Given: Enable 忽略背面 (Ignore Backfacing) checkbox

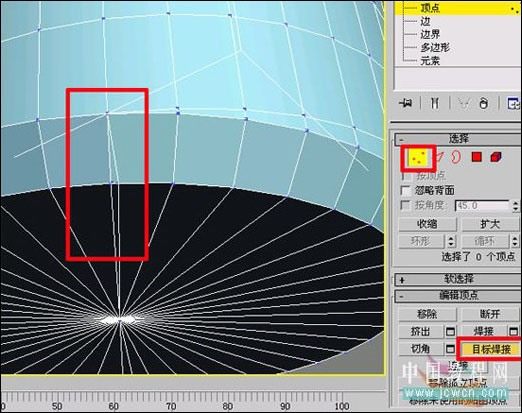Looking at the screenshot, I should [406, 190].
